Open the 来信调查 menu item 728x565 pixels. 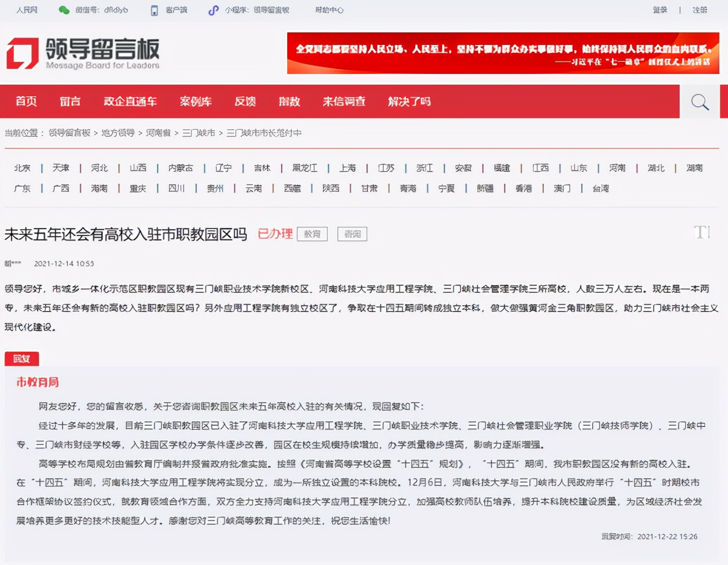point(344,101)
